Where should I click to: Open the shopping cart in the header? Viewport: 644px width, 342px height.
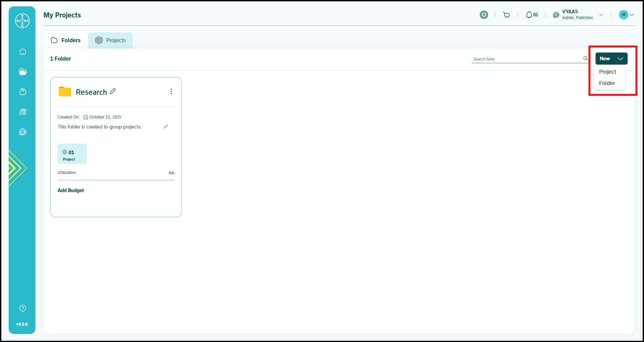click(x=506, y=15)
